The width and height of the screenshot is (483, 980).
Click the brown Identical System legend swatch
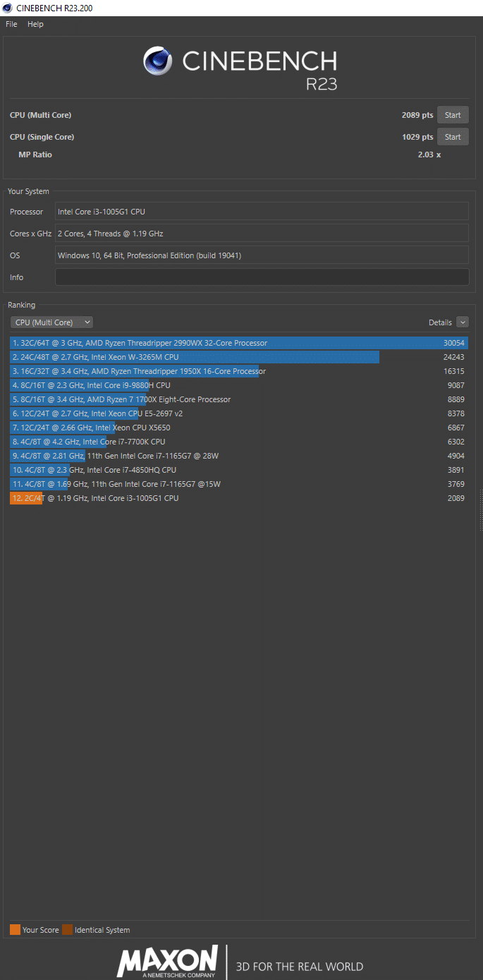pyautogui.click(x=67, y=930)
